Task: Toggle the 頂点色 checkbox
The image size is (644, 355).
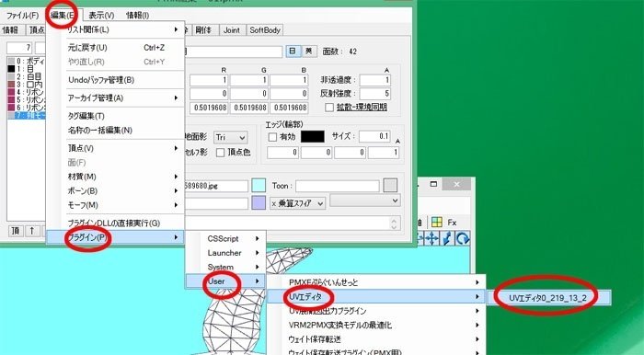Action: click(x=220, y=153)
